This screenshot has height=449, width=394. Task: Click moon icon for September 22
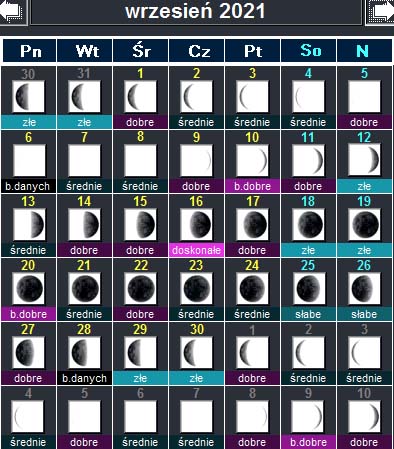coord(140,289)
